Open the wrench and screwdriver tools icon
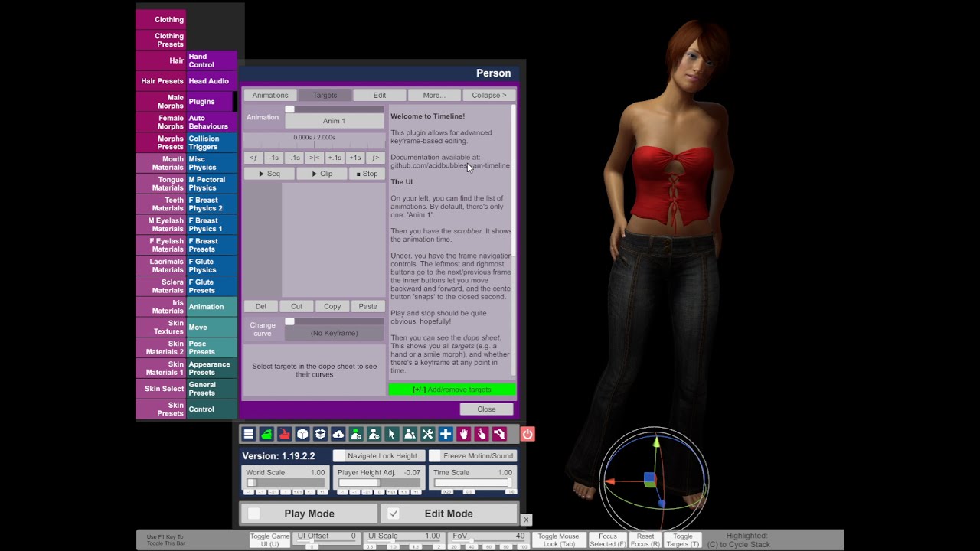980x551 pixels. click(x=427, y=434)
